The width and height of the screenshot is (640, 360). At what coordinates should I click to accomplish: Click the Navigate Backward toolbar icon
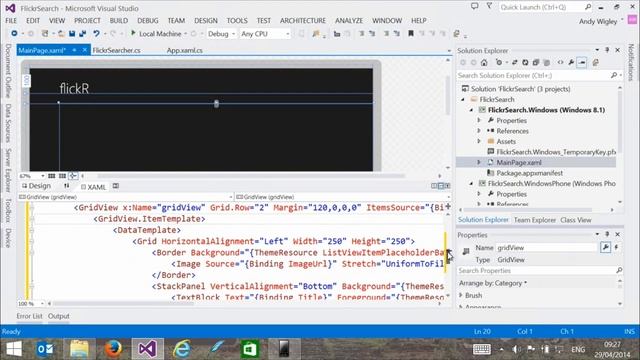14,34
